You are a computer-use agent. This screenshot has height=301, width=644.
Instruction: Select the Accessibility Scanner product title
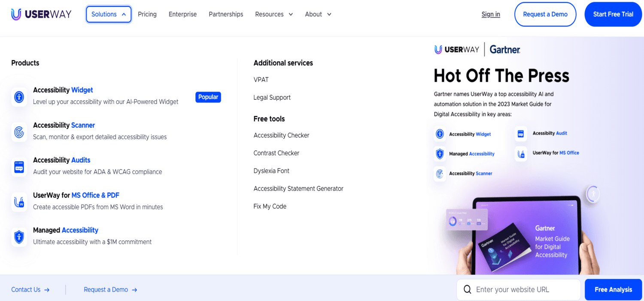pos(64,125)
